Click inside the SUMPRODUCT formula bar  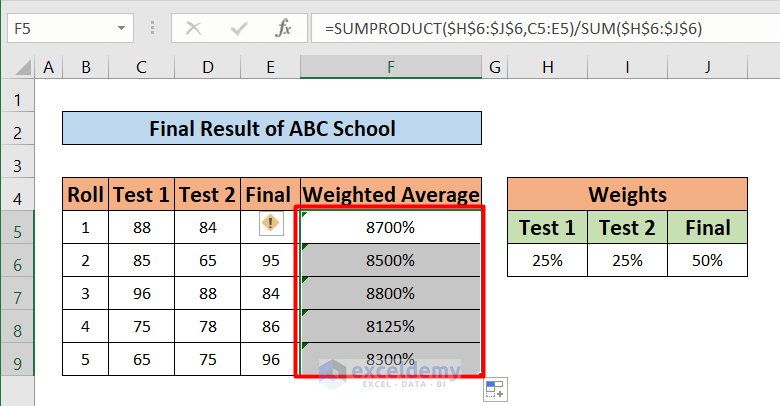(540, 28)
